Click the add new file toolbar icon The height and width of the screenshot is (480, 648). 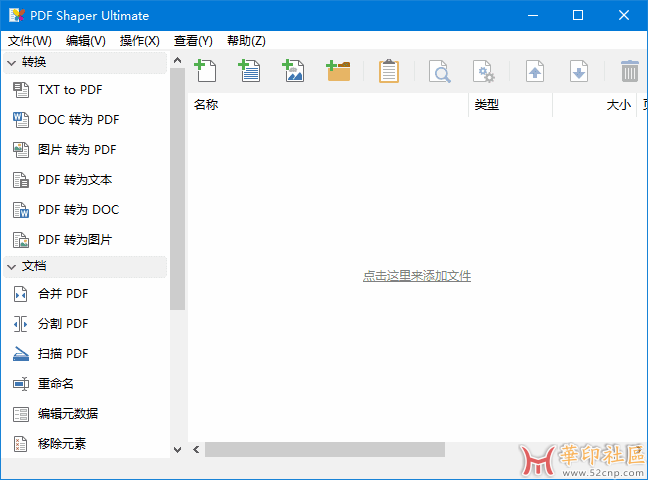pyautogui.click(x=205, y=71)
